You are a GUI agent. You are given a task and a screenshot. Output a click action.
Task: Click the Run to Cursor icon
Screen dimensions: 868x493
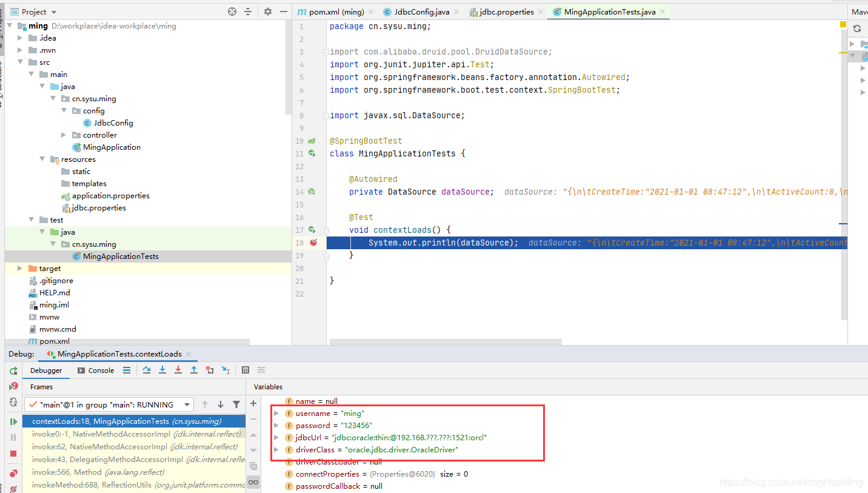[225, 370]
